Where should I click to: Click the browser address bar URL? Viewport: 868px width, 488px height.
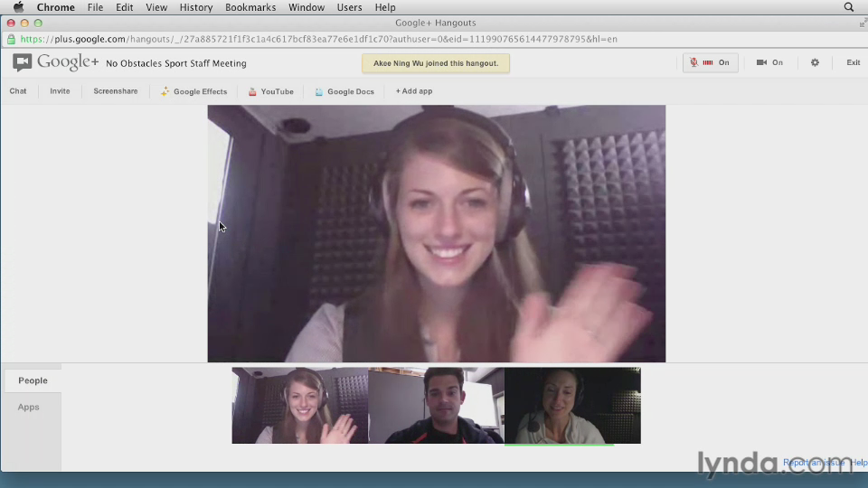click(x=316, y=40)
